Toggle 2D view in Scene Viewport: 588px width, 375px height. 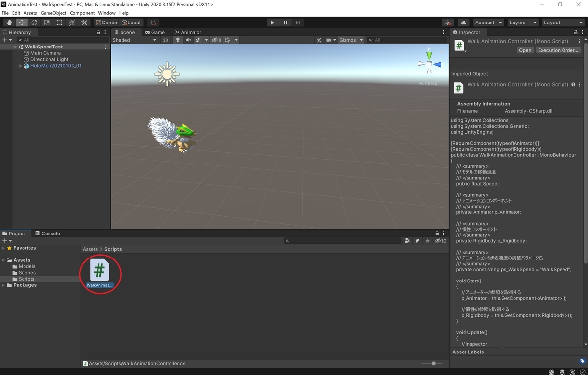pyautogui.click(x=166, y=40)
